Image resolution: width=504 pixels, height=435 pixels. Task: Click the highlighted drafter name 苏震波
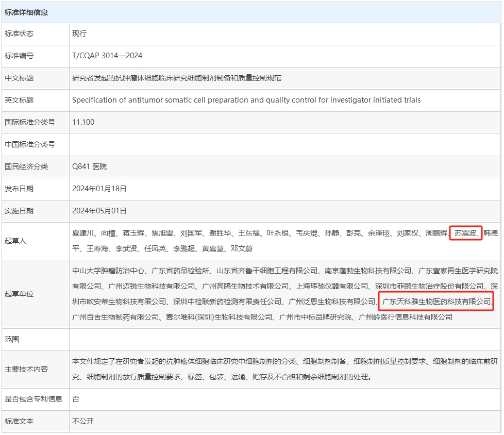(465, 233)
